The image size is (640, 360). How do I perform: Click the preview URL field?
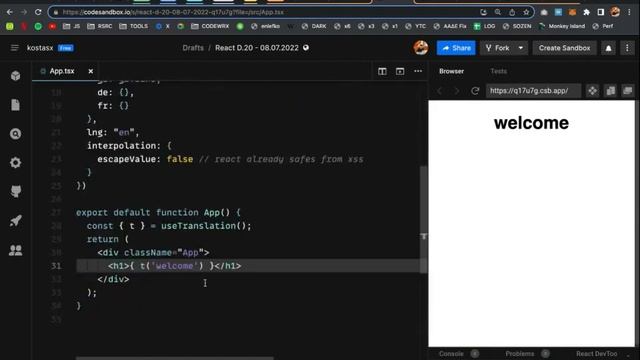(533, 91)
